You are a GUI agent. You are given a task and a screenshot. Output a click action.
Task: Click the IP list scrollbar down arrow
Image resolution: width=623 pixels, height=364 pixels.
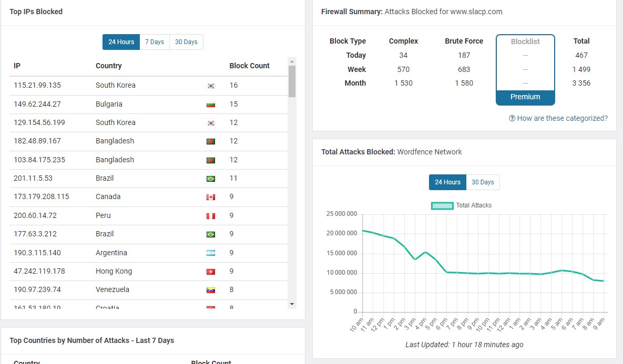click(292, 304)
